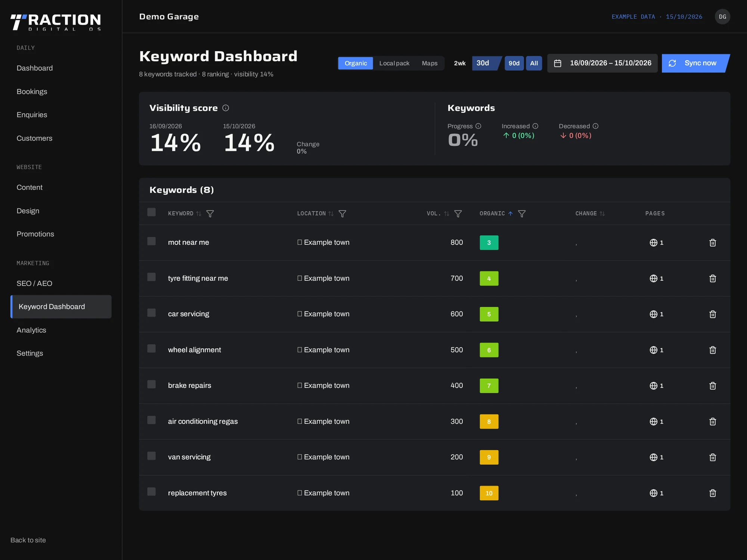Viewport: 747px width, 560px height.
Task: Click the Back to site link
Action: [28, 540]
